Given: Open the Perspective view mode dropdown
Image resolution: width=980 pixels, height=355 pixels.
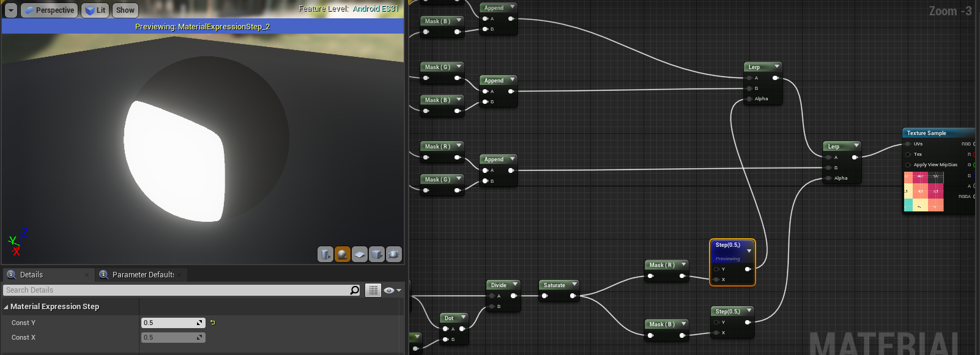Looking at the screenshot, I should (50, 10).
